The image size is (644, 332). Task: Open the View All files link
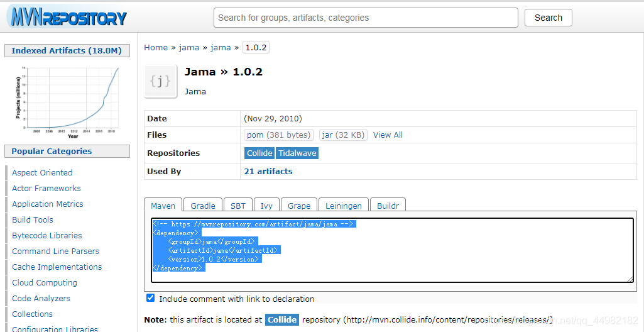pyautogui.click(x=388, y=135)
